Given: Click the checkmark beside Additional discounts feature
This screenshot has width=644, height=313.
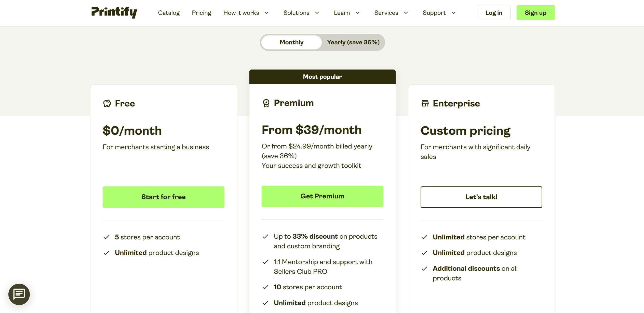Looking at the screenshot, I should pyautogui.click(x=424, y=269).
